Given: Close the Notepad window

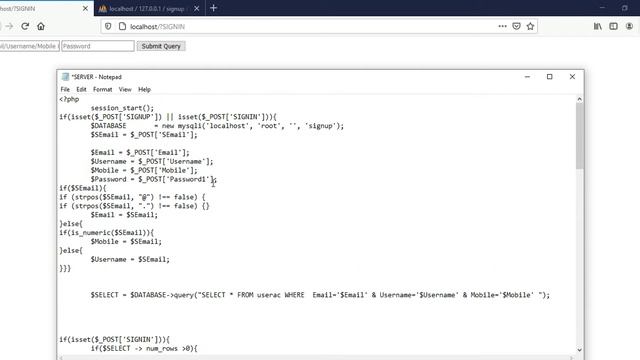Looking at the screenshot, I should coord(572,77).
